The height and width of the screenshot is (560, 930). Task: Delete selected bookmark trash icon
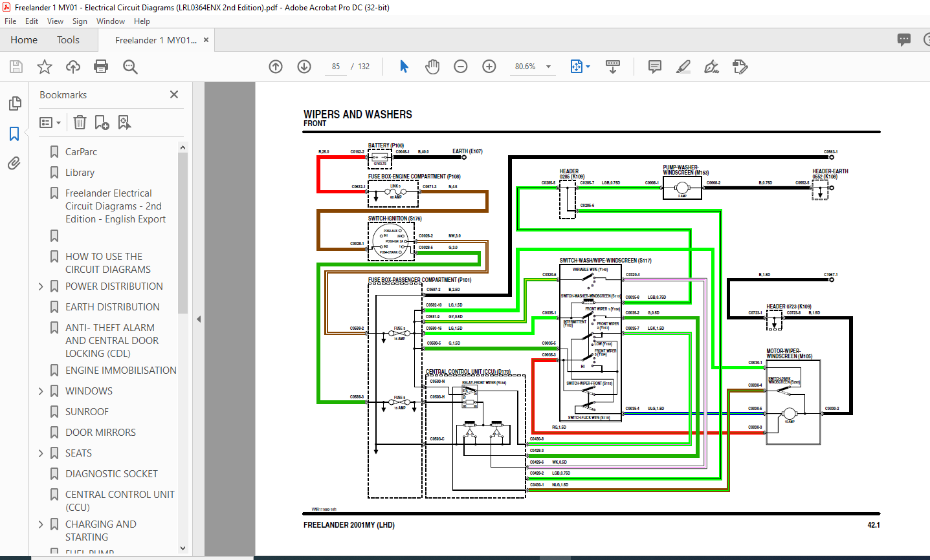click(x=80, y=122)
